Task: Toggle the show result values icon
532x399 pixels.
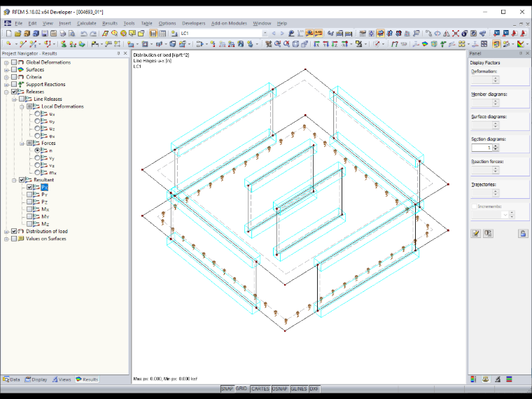Action: (x=318, y=34)
